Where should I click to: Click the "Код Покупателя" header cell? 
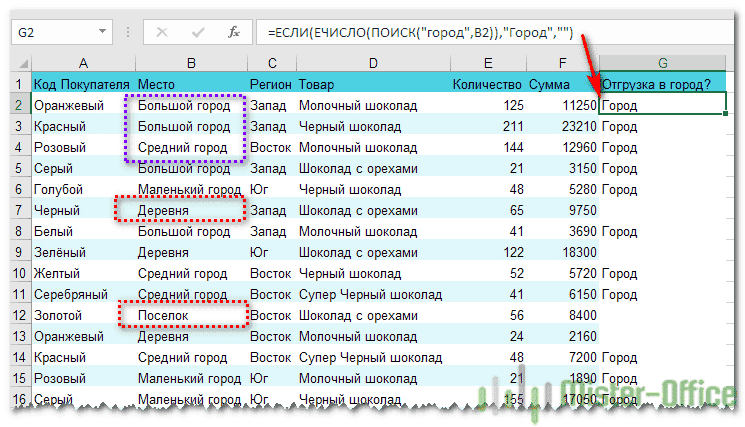(x=82, y=84)
